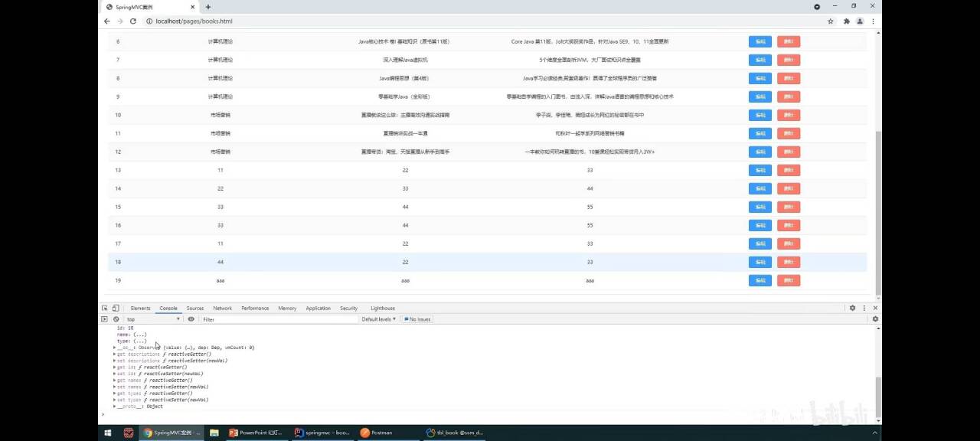This screenshot has width=980, height=441.
Task: Click red delete button in row 13
Action: pyautogui.click(x=789, y=170)
